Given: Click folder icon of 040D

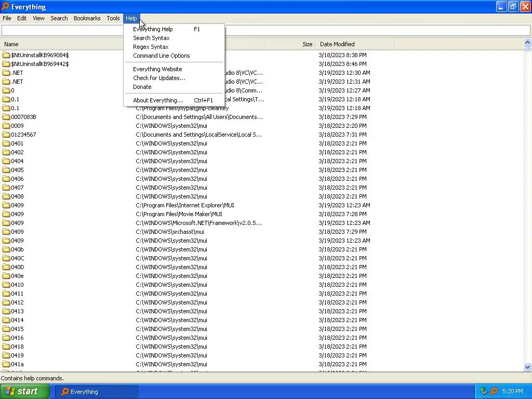Looking at the screenshot, I should click(x=6, y=267).
